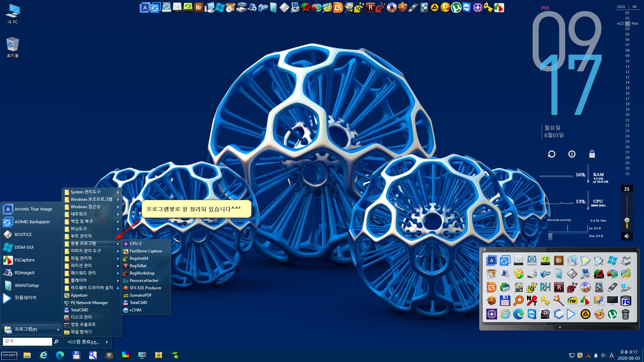Select SumatraPDF in the submenu
The width and height of the screenshot is (644, 362).
[x=146, y=295]
